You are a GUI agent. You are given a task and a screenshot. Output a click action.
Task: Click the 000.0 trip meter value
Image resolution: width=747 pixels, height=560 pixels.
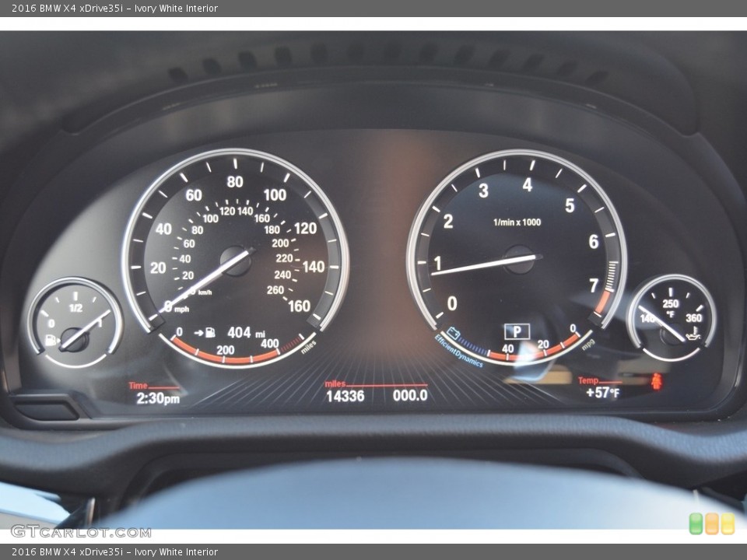pos(410,395)
